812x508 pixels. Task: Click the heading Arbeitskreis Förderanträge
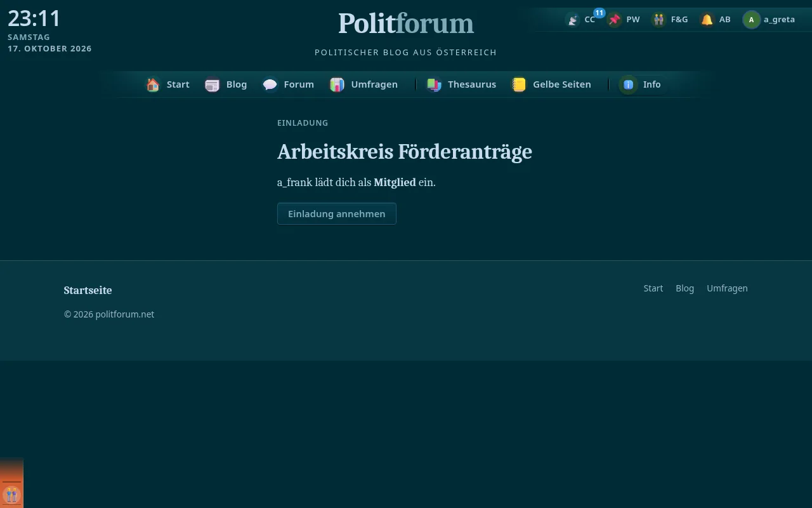[x=405, y=151]
